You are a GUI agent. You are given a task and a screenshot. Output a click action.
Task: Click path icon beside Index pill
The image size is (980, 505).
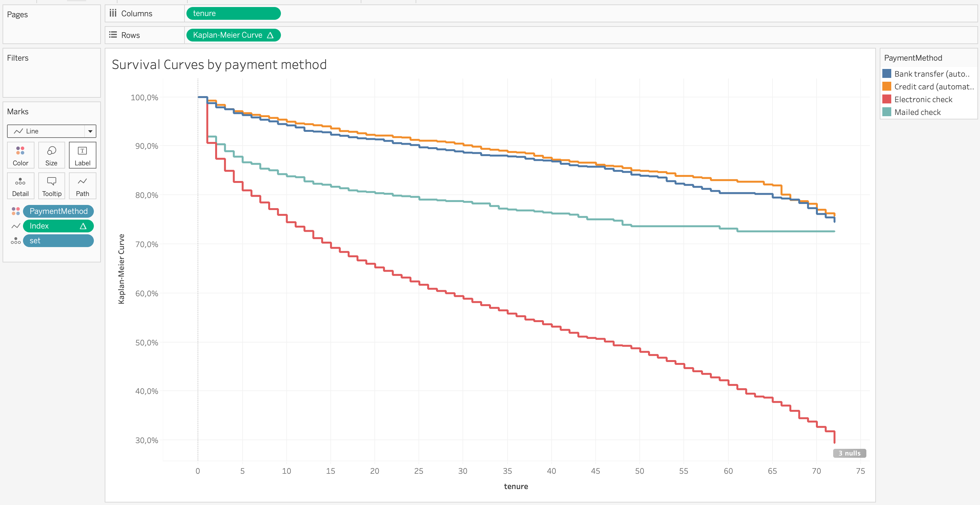tap(16, 226)
